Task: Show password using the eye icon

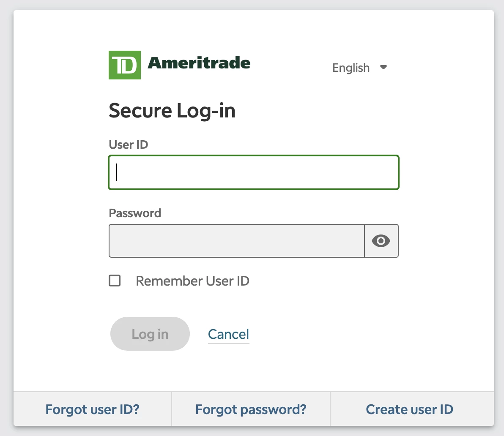Action: [x=381, y=241]
